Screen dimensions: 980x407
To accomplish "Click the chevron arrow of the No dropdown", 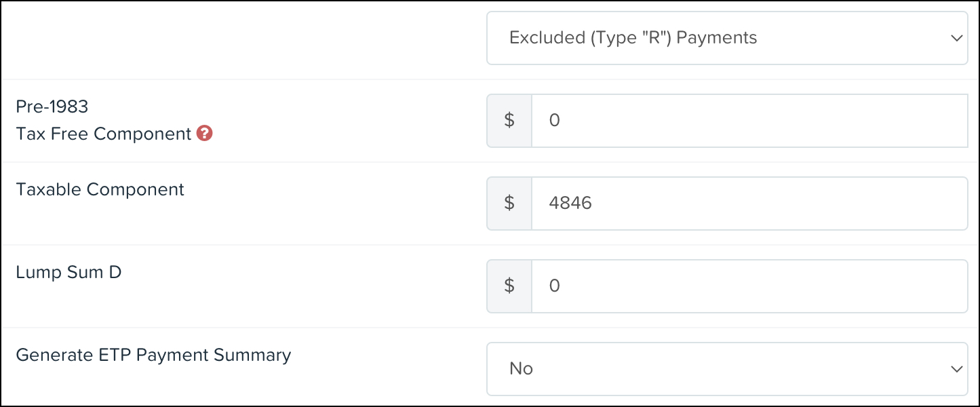I will tap(956, 370).
